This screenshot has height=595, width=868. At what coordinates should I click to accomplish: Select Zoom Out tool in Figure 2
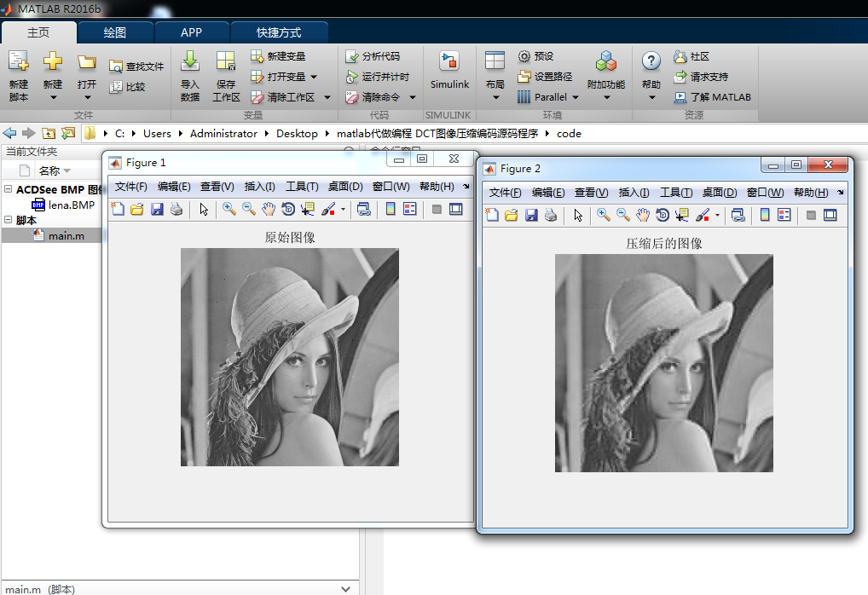click(x=623, y=215)
